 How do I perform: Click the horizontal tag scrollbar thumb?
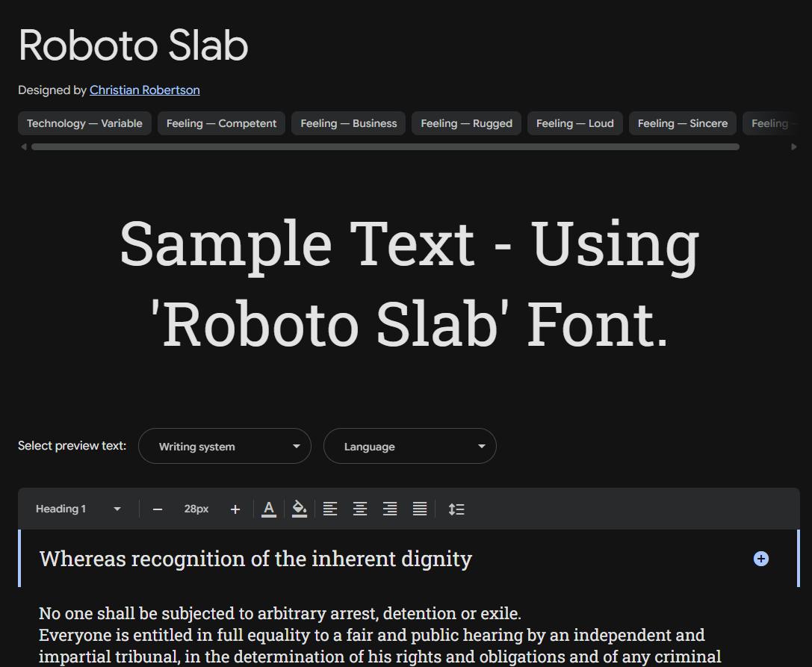click(385, 147)
